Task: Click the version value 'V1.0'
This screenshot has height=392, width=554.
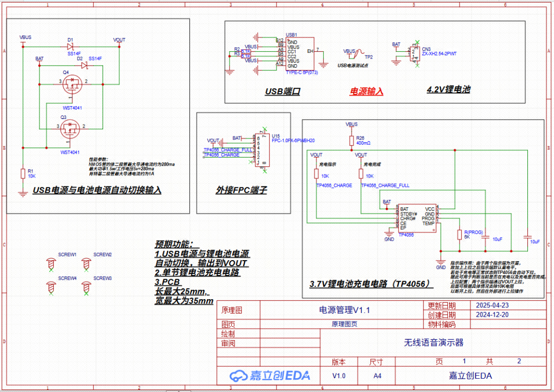Action: (x=339, y=376)
